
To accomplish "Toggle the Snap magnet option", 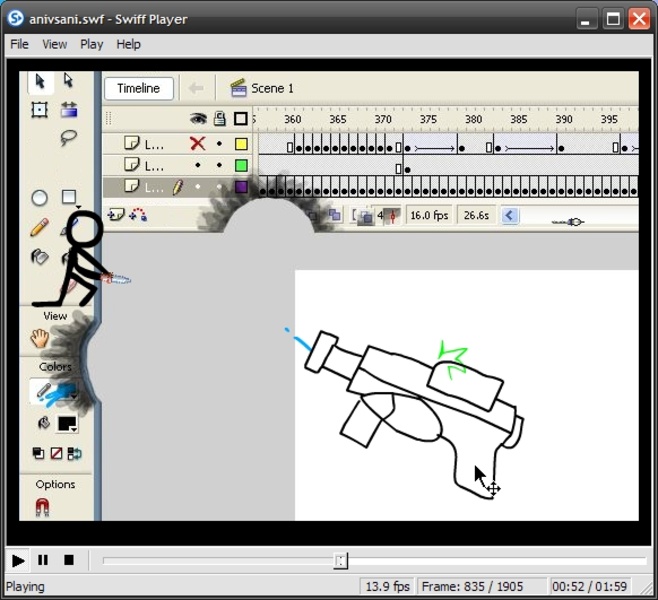I will click(42, 508).
